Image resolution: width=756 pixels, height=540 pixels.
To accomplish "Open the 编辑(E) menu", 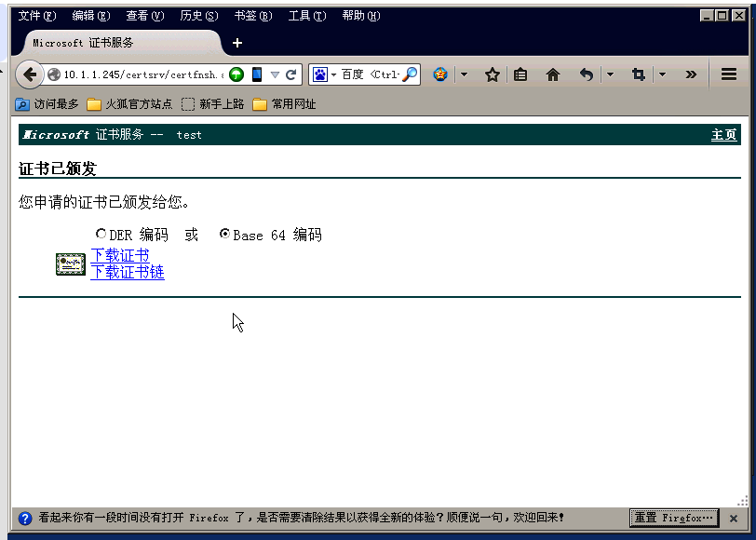I will [91, 16].
